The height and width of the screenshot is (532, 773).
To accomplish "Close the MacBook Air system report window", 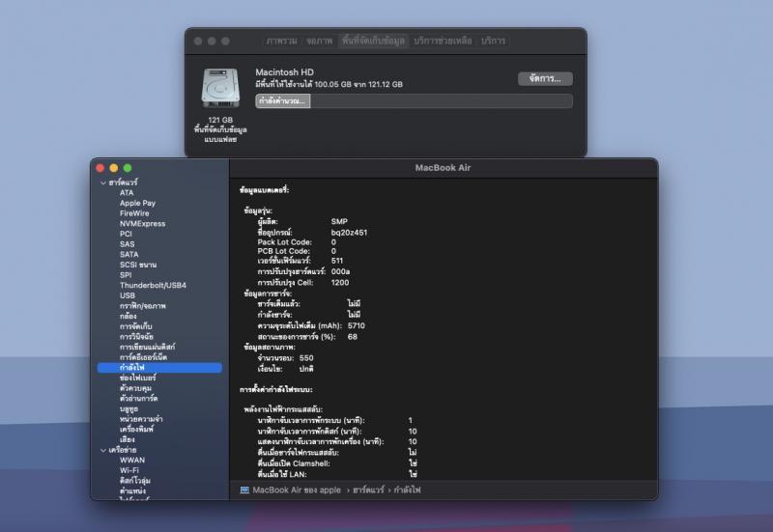I will [100, 168].
